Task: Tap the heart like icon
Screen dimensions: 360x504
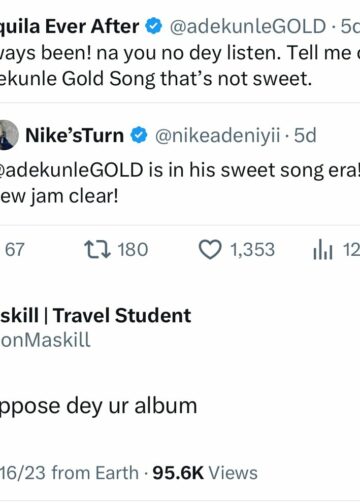Action: 210,250
